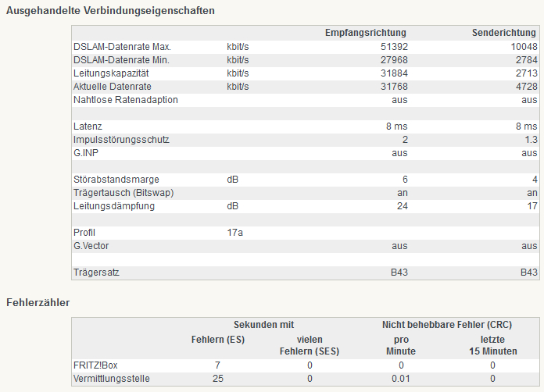Select the value 10048
Image resolution: width=544 pixels, height=392 pixels.
524,47
